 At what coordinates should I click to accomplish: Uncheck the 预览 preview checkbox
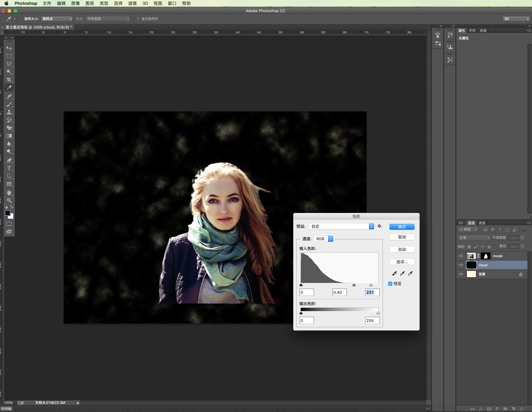390,284
